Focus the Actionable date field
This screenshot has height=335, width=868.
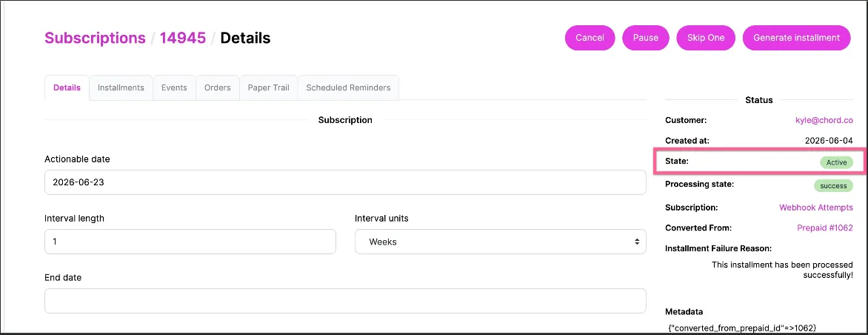pyautogui.click(x=345, y=182)
